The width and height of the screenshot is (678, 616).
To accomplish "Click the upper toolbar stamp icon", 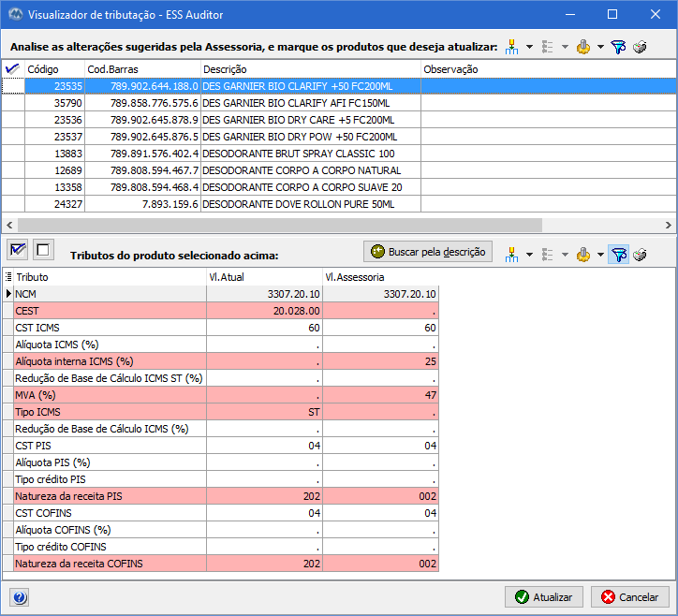I will [x=582, y=47].
